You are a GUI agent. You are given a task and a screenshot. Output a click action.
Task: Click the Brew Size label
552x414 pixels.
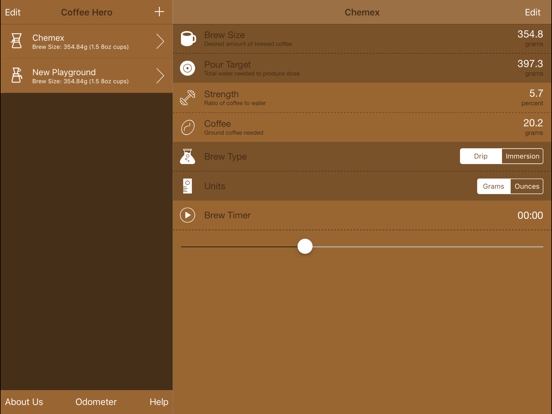coord(225,35)
